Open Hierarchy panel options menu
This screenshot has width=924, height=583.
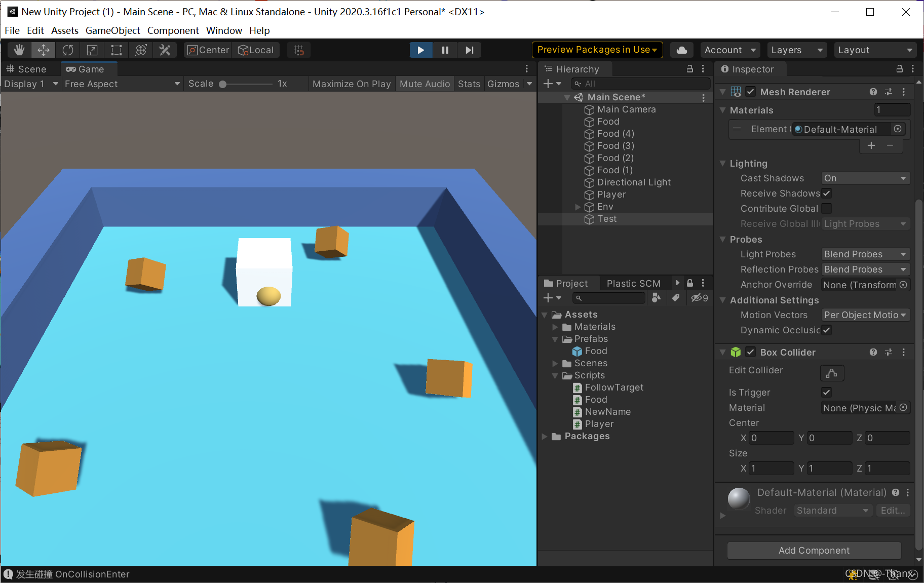[703, 69]
